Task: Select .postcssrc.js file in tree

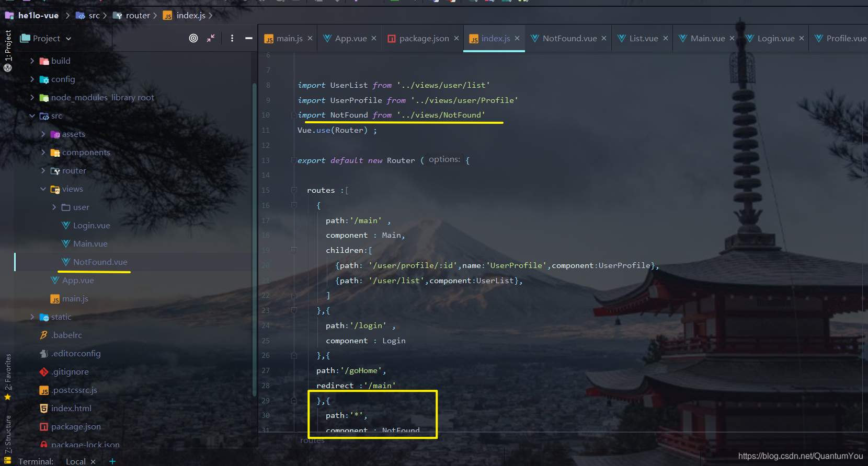Action: tap(74, 390)
